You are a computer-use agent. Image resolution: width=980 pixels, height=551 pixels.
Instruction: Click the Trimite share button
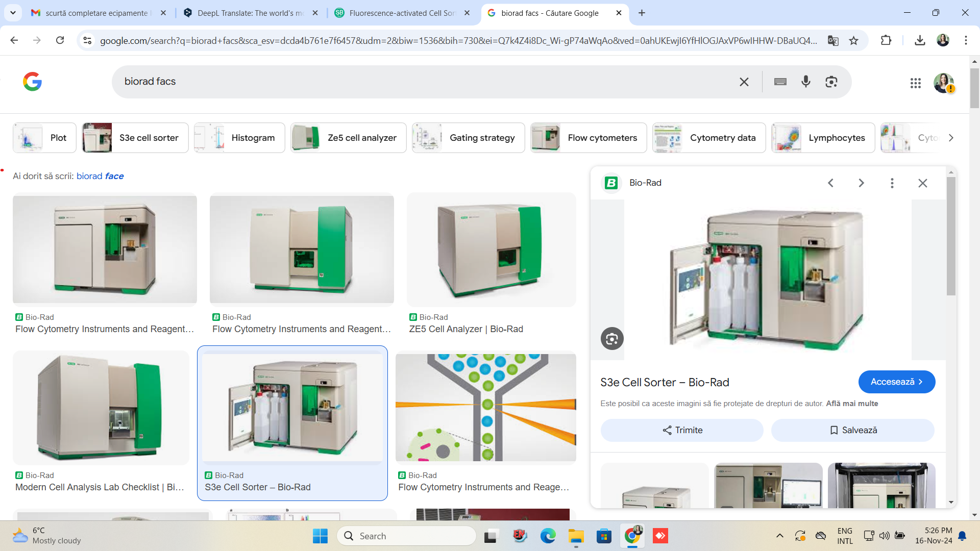[x=682, y=430]
